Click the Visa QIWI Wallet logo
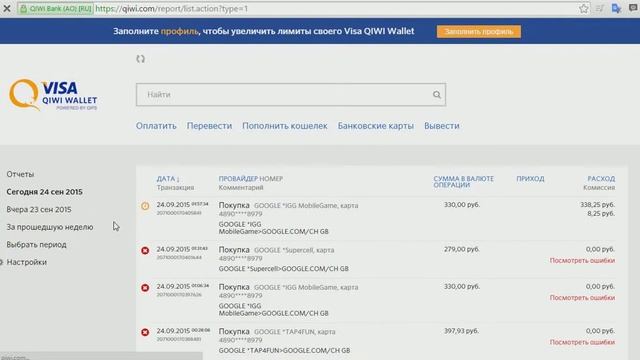640x360 pixels. coord(53,95)
